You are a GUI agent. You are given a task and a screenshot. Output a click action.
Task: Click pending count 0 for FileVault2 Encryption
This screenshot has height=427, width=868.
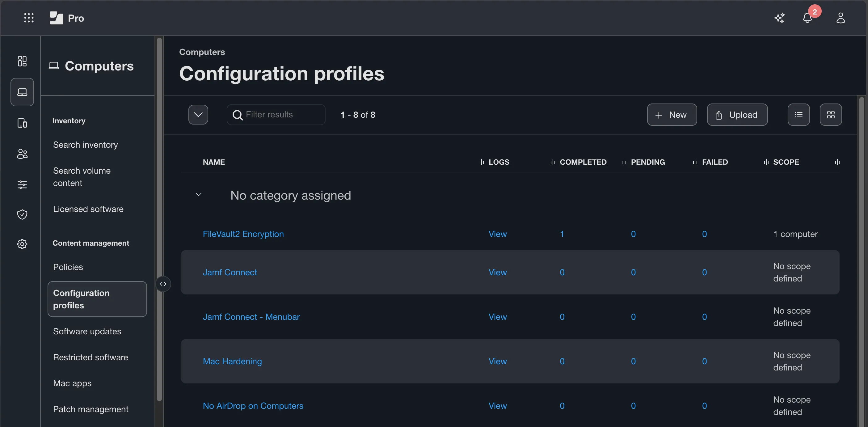click(x=633, y=234)
